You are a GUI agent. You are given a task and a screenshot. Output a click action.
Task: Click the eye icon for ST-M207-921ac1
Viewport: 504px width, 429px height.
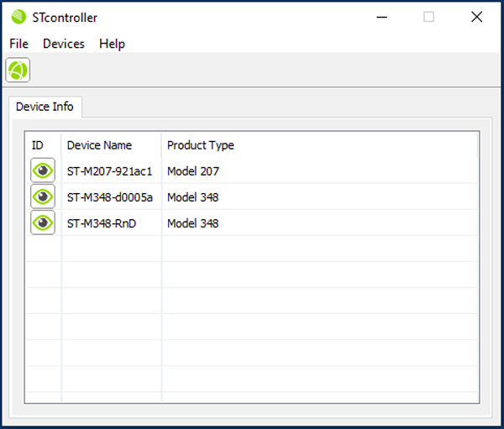click(43, 170)
